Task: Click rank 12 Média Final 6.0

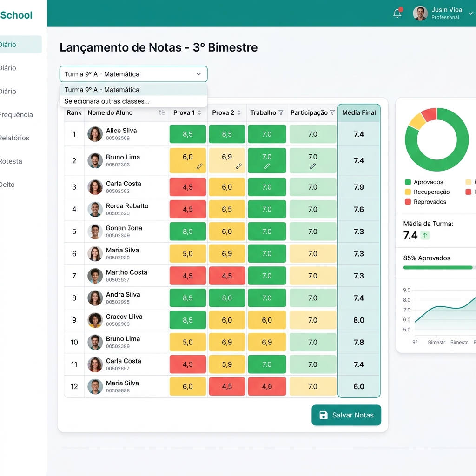Action: [x=359, y=387]
